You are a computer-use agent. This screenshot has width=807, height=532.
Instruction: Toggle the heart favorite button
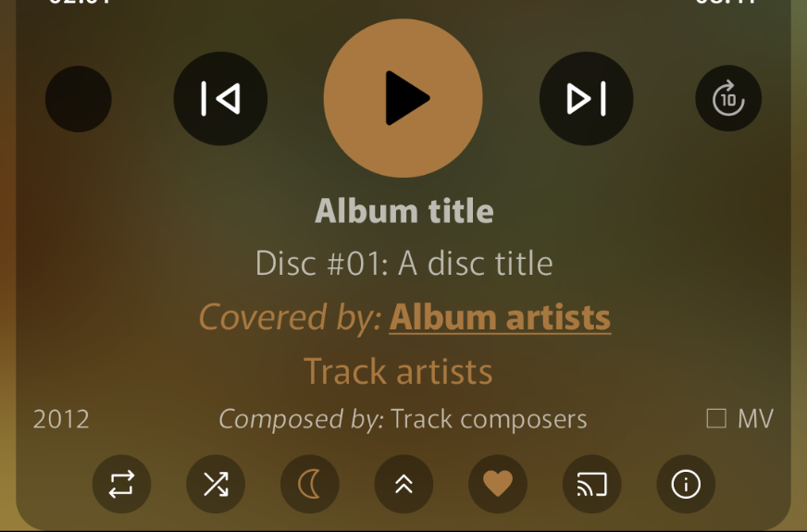[498, 484]
